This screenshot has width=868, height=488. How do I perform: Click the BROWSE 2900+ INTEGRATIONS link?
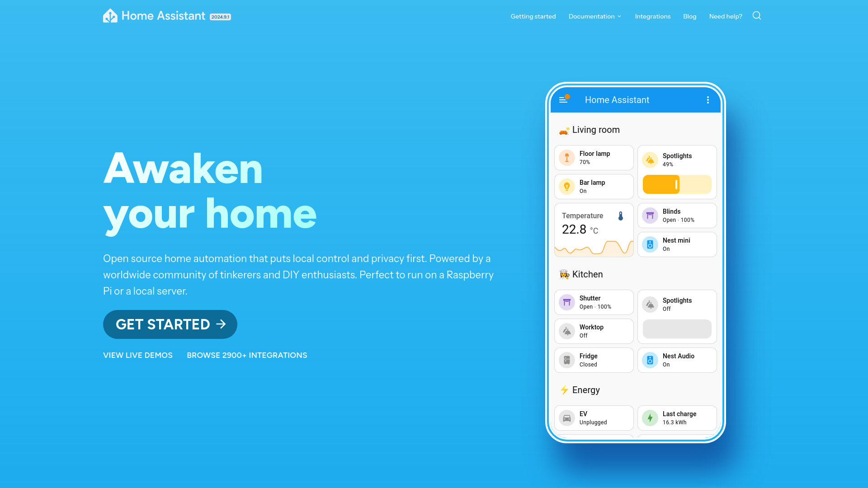click(246, 355)
